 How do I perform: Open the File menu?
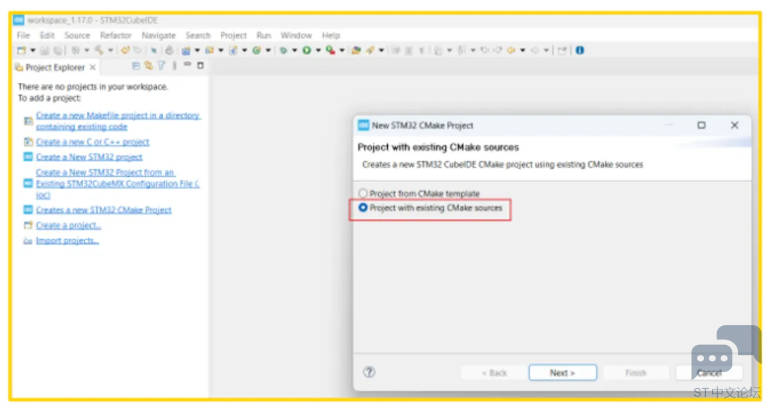click(23, 35)
